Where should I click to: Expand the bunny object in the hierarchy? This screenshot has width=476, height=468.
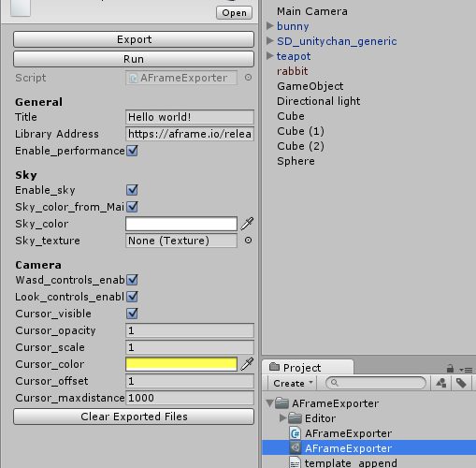[269, 25]
